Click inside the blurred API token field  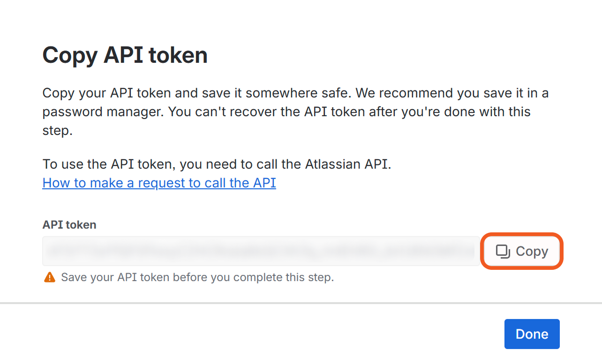(x=261, y=252)
